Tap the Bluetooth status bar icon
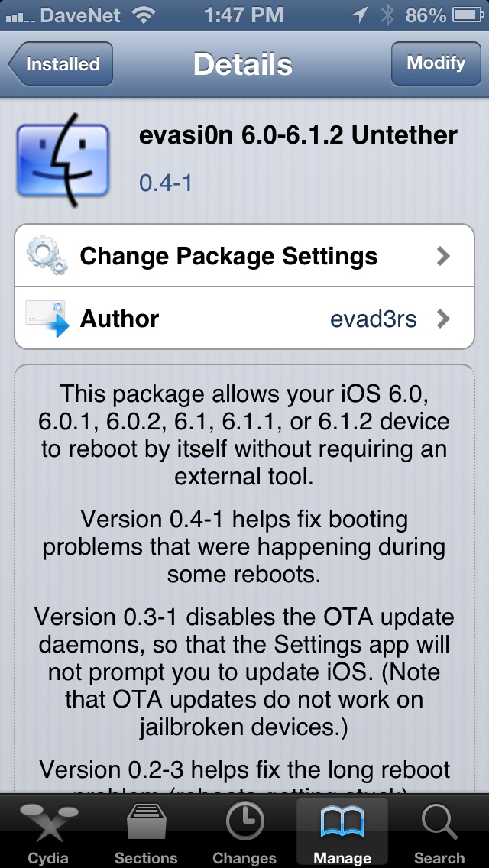The height and width of the screenshot is (868, 489). point(387,15)
